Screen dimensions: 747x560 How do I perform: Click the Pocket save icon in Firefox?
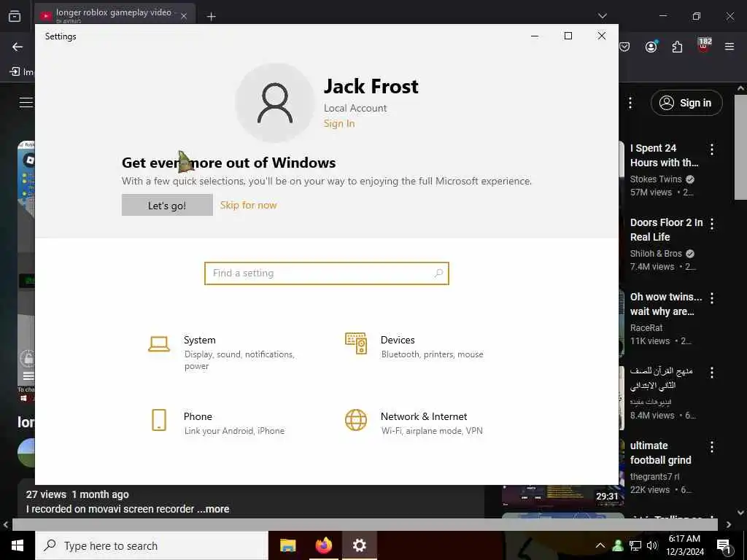pos(624,47)
